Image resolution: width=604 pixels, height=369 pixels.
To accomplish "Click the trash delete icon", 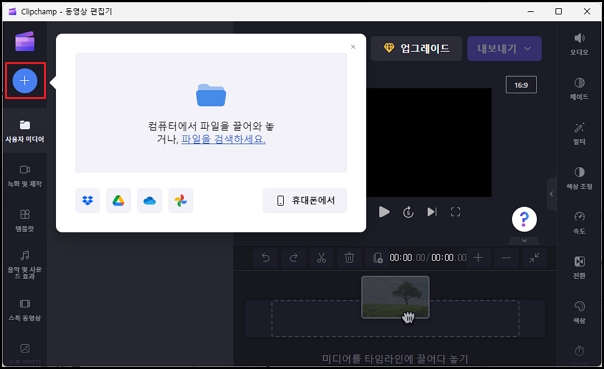I will point(349,258).
